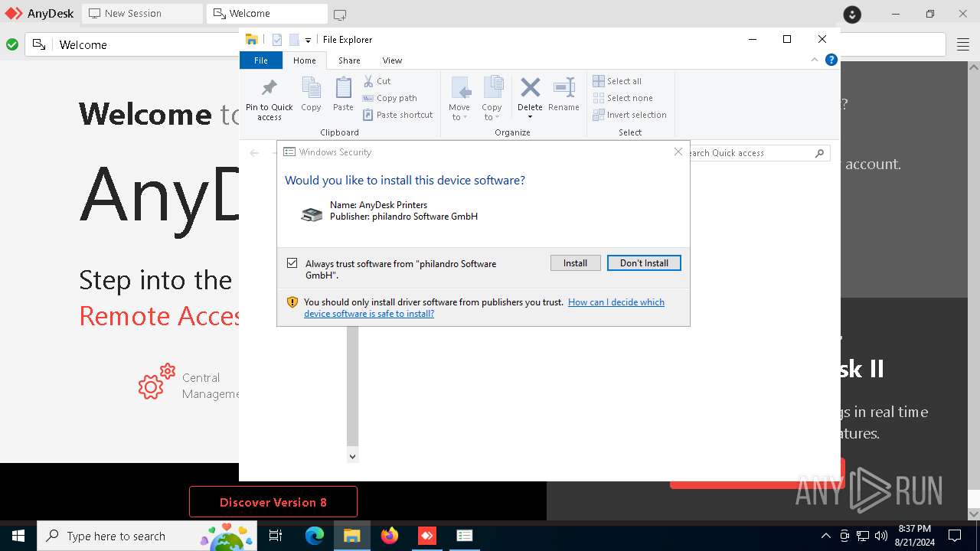Open the File tab in File Explorer
The image size is (980, 551).
tap(261, 60)
